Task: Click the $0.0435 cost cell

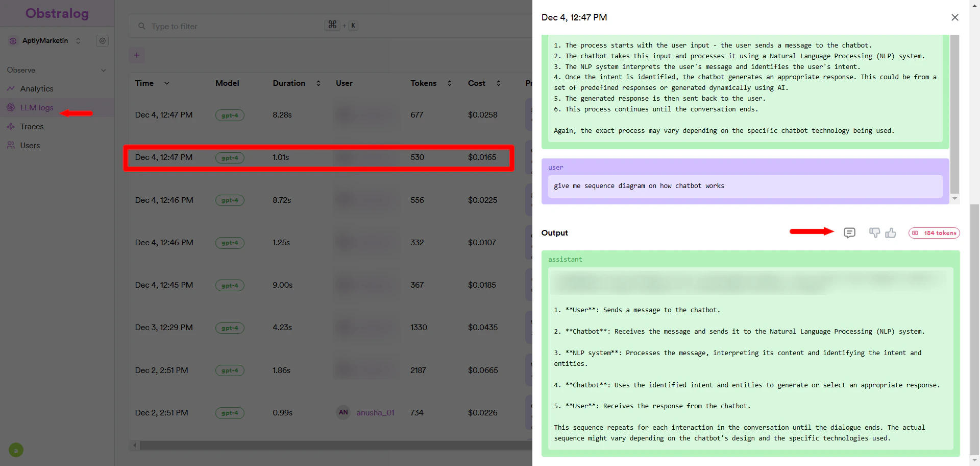Action: pos(483,328)
